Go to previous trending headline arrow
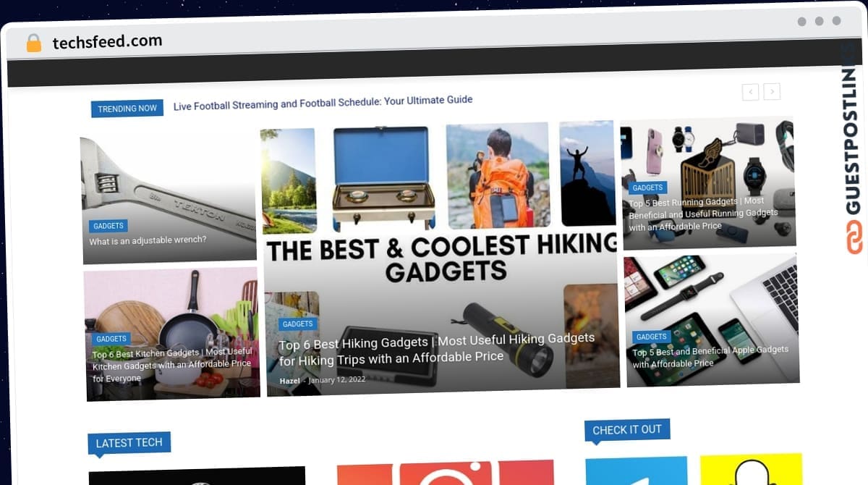868x485 pixels. [x=750, y=92]
